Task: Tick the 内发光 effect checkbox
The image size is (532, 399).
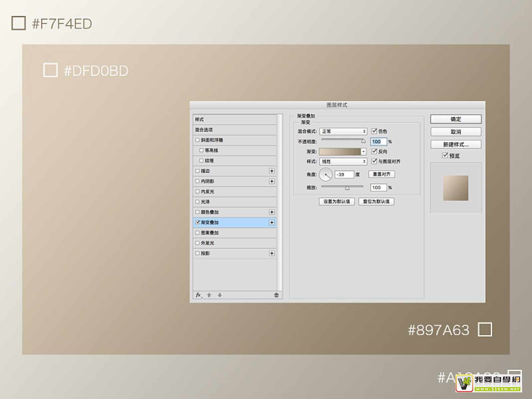Action: click(198, 192)
